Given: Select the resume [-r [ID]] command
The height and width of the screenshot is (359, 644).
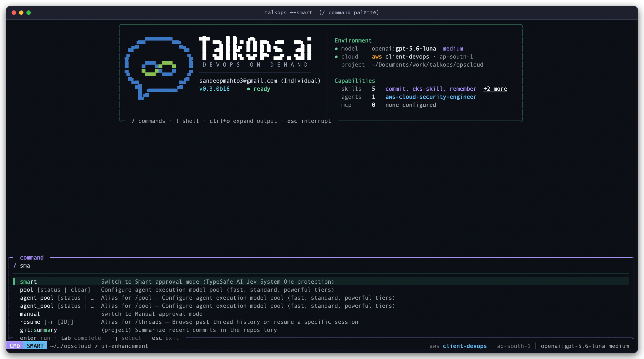Looking at the screenshot, I should click(x=321, y=322).
